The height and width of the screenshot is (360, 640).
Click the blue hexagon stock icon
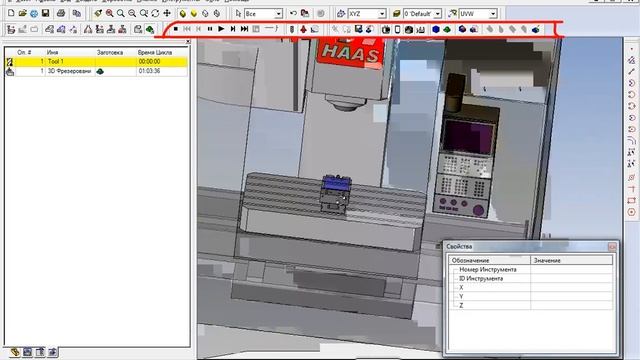click(436, 29)
